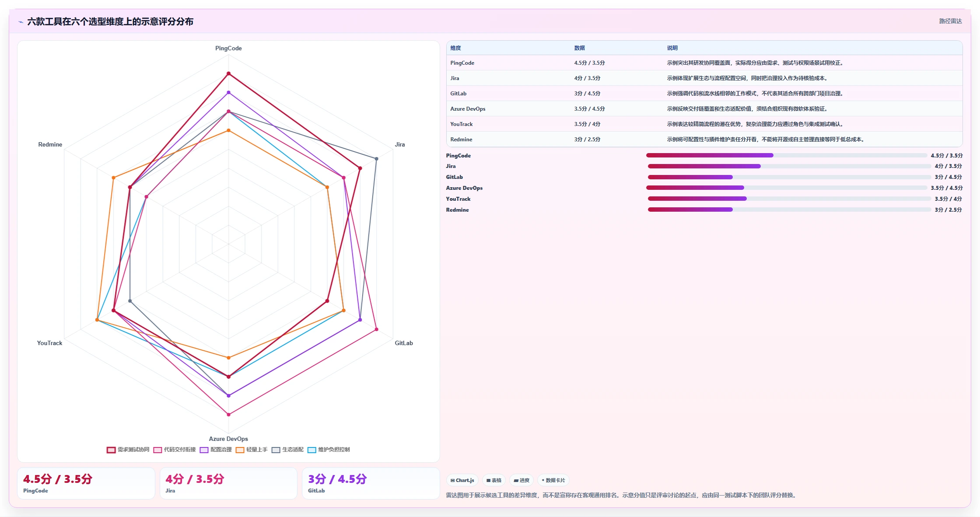Select the Azure DevOps table cell
980x517 pixels.
(x=468, y=109)
